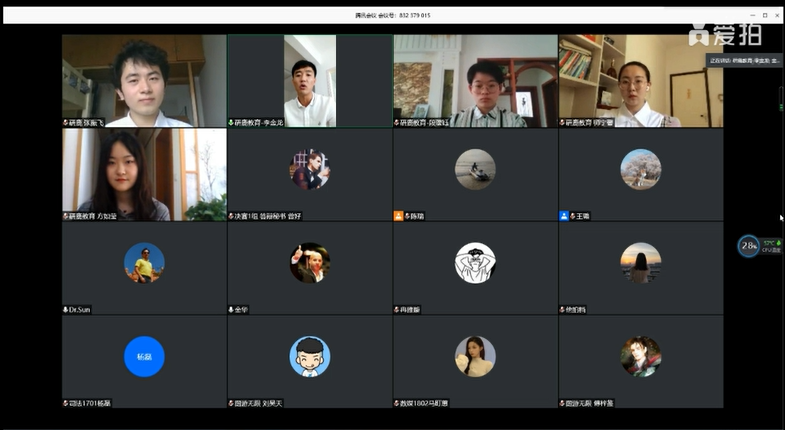Image resolution: width=785 pixels, height=430 pixels.
Task: Click the 李金龙 name label
Action: click(x=262, y=123)
